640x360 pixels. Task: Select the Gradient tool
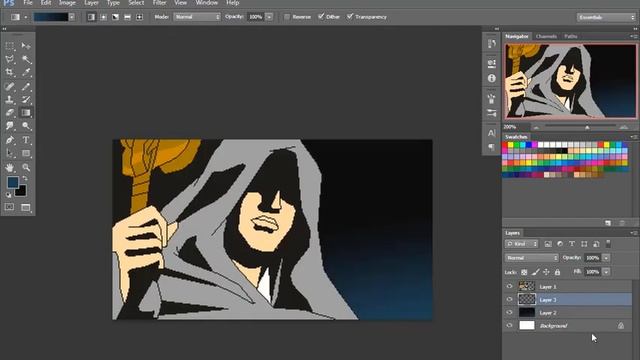pyautogui.click(x=26, y=113)
